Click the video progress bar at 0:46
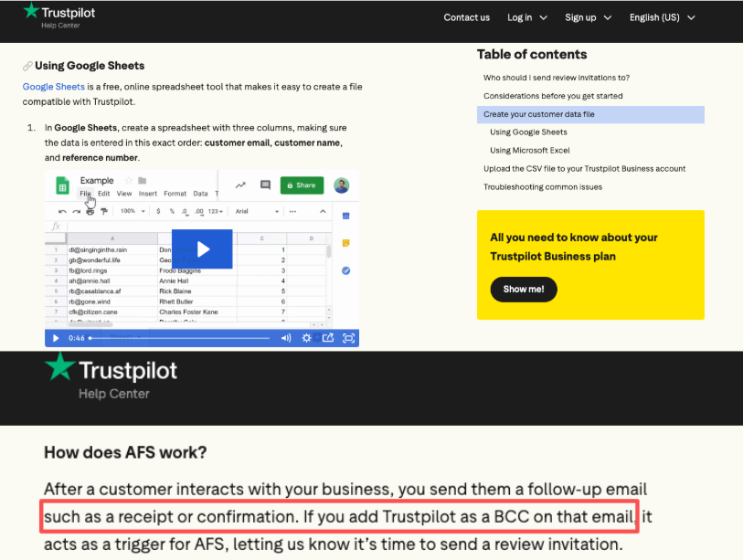The width and height of the screenshot is (743, 560). tap(91, 338)
